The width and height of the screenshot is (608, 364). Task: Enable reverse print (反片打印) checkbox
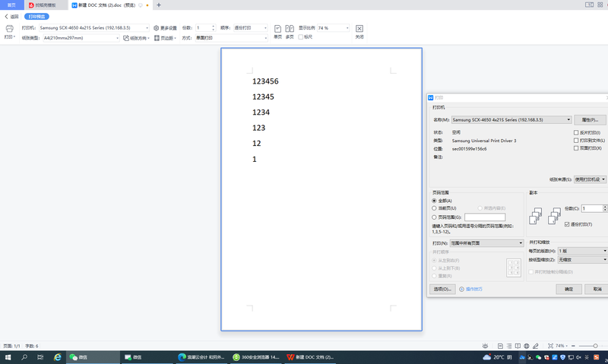tap(576, 132)
